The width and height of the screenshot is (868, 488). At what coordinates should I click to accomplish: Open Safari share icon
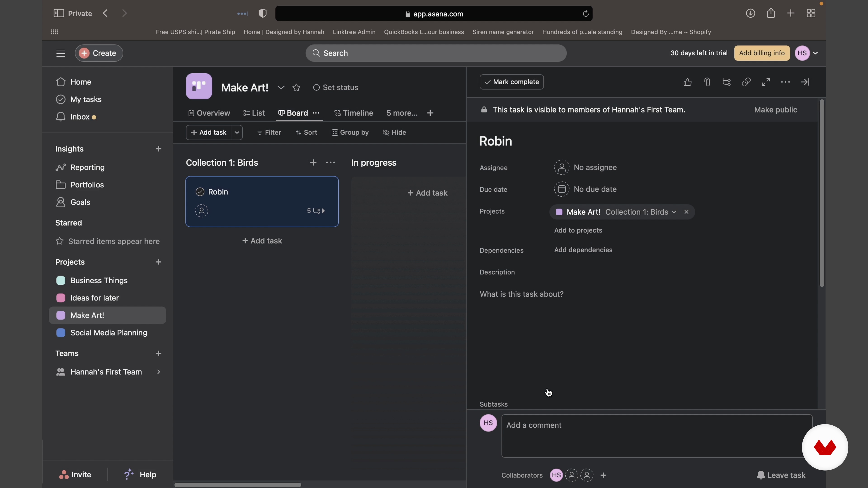(x=771, y=13)
